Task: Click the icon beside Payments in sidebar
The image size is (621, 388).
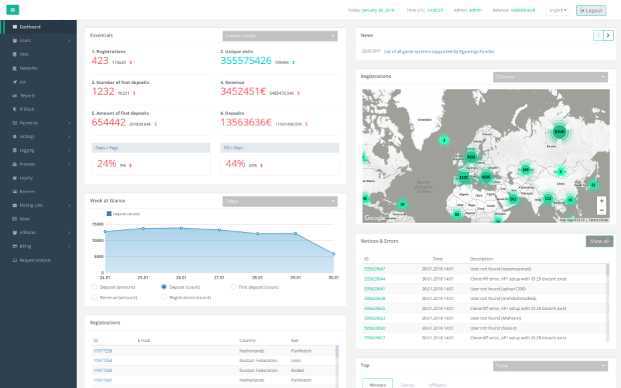Action: click(x=15, y=123)
